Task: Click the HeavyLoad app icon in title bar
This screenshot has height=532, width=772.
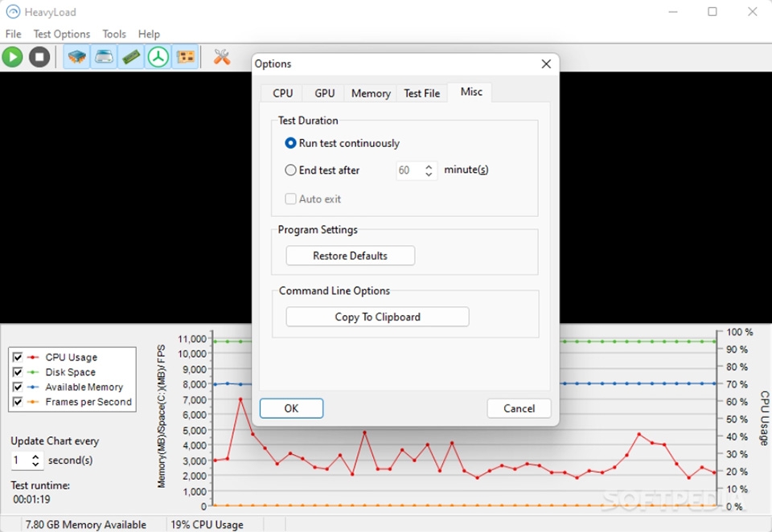Action: click(x=13, y=12)
